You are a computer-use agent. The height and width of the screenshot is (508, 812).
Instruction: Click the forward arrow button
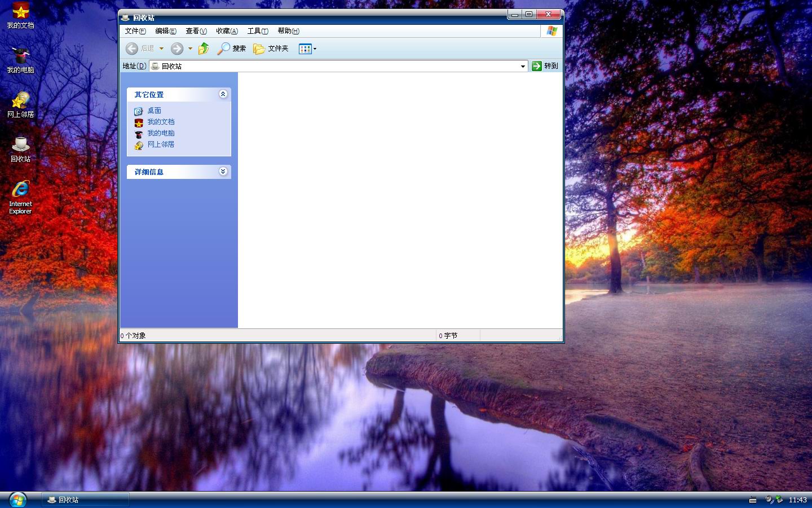177,49
